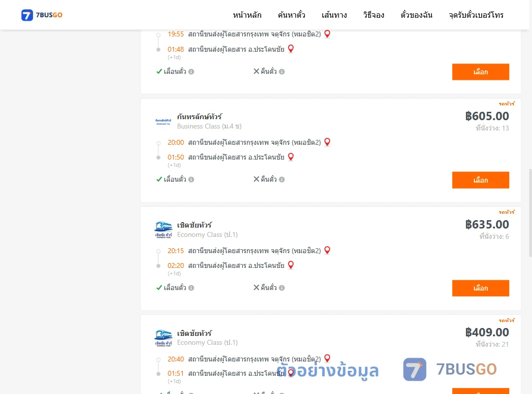Open map pin for 01:50 Prakhon Chai arrival
The image size is (532, 394).
point(291,157)
